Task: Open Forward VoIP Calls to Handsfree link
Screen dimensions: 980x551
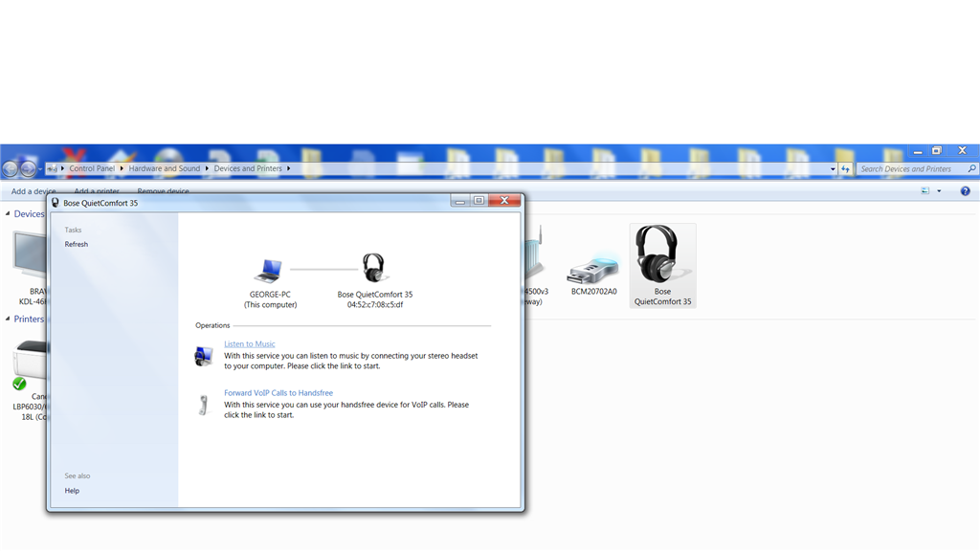Action: (x=278, y=393)
